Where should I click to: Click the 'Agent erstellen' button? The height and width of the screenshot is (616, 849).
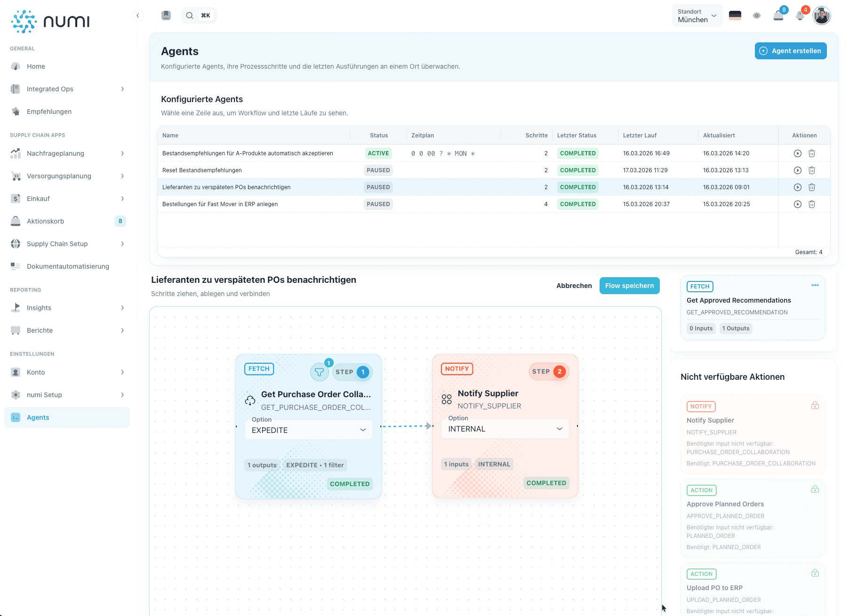791,51
